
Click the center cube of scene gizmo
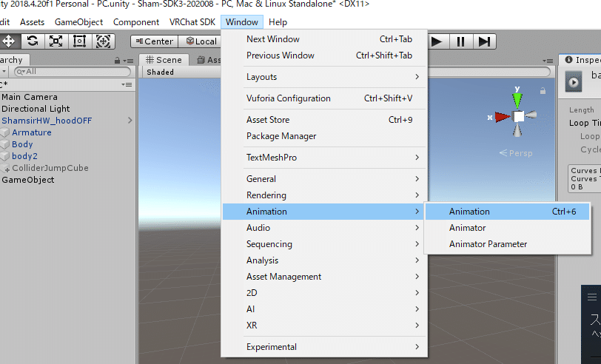point(519,116)
